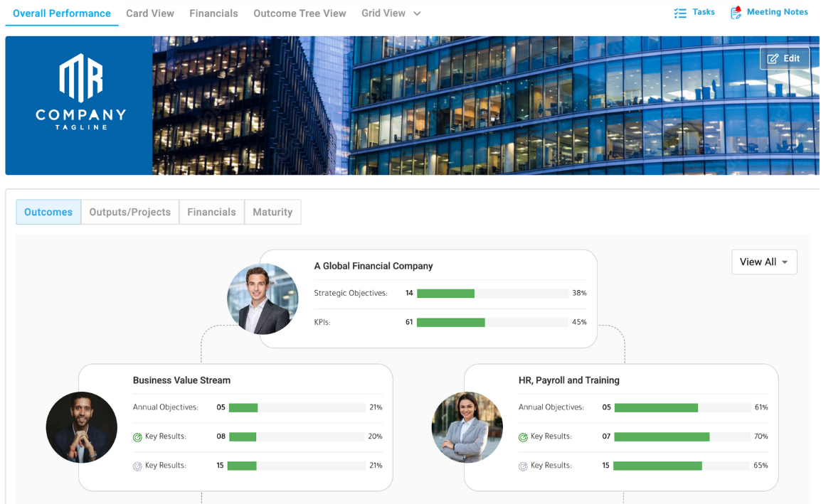Image resolution: width=821 pixels, height=504 pixels.
Task: Click Key Results 70% progress bar
Action: coord(682,436)
